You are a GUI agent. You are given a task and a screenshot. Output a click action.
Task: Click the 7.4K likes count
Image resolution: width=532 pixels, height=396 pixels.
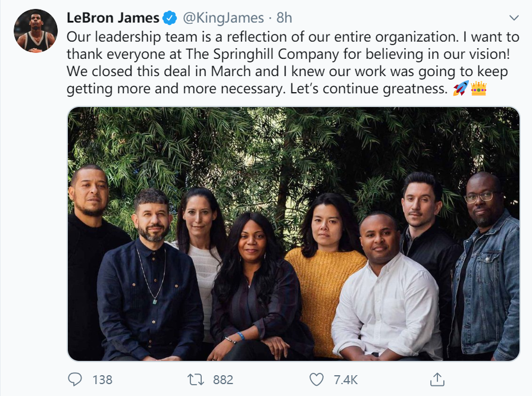(345, 379)
